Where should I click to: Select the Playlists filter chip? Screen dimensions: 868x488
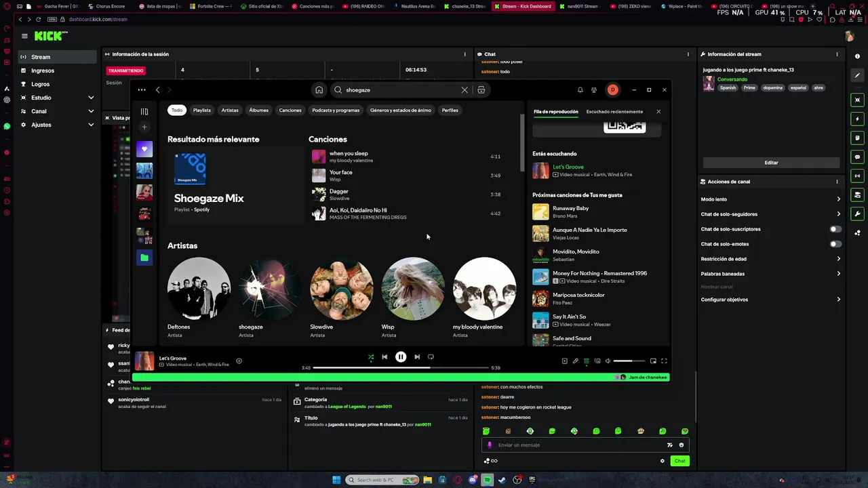point(202,110)
